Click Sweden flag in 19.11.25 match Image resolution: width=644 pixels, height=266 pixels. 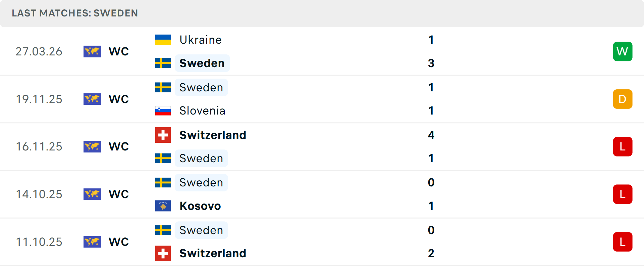[163, 87]
